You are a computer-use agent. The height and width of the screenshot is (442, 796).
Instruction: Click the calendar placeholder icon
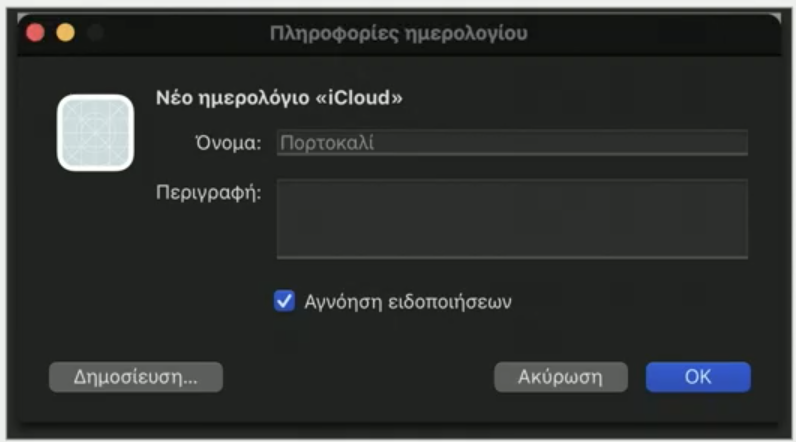pyautogui.click(x=95, y=133)
